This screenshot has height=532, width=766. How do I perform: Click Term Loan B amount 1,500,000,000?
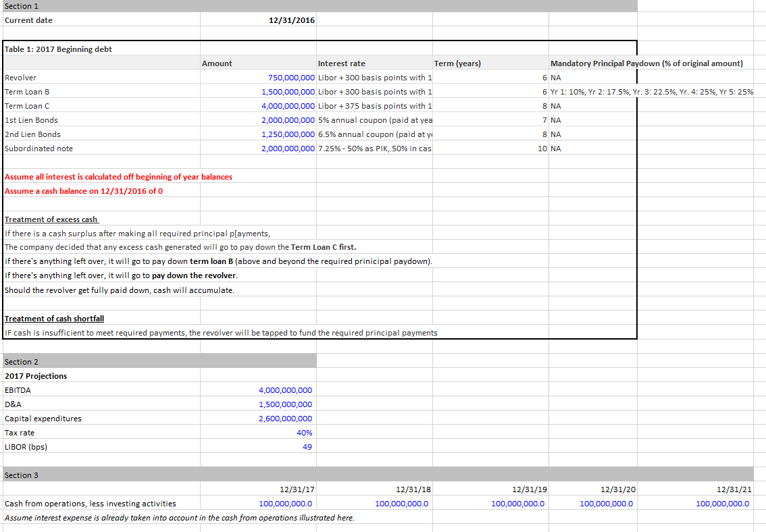tap(288, 92)
